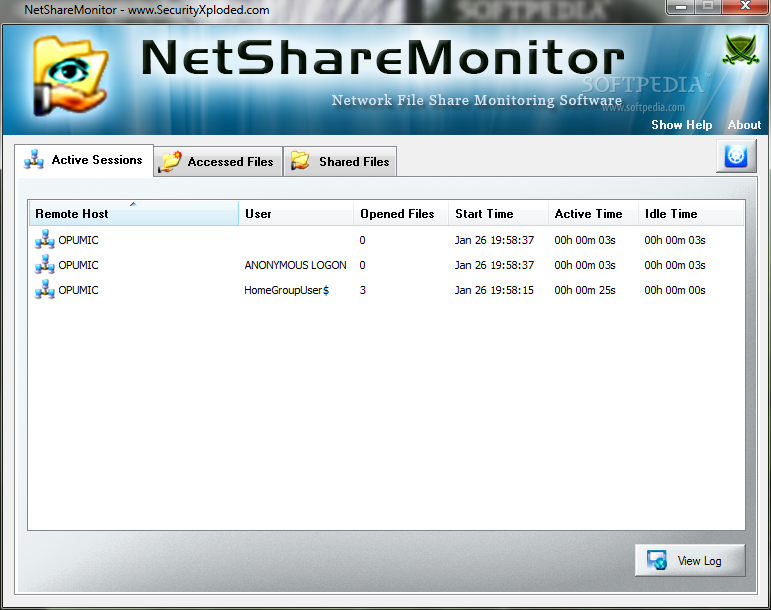Image resolution: width=771 pixels, height=610 pixels.
Task: Click opened files value in ANONYMOUS LOGON row
Action: (x=362, y=265)
